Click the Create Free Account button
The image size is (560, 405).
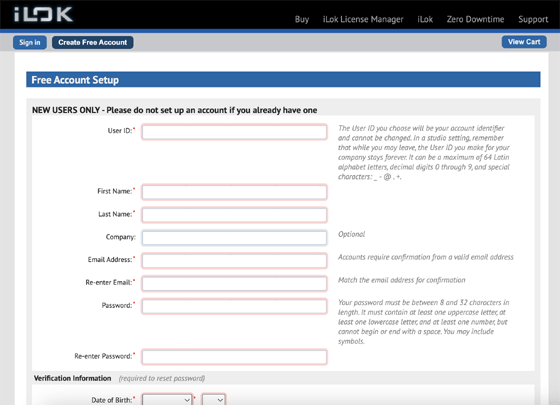(x=92, y=42)
